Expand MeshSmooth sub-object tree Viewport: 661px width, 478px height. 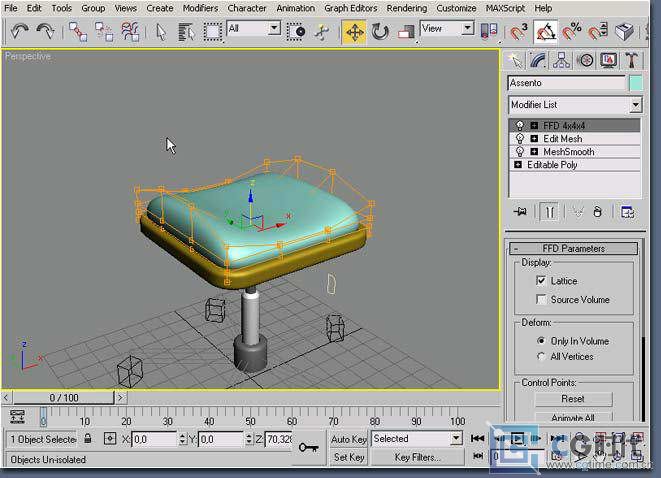pos(534,151)
